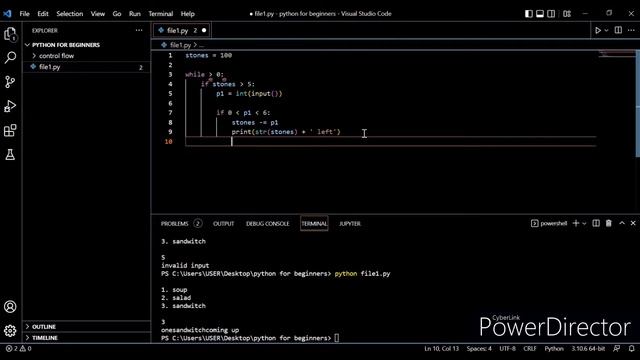Open Customize Layout button
The width and height of the screenshot is (640, 360).
point(567,14)
